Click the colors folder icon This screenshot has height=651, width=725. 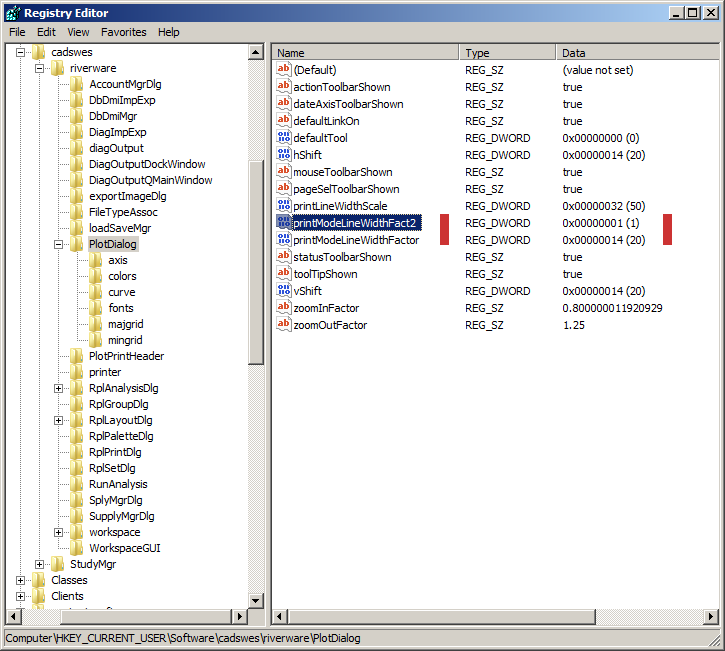point(96,276)
